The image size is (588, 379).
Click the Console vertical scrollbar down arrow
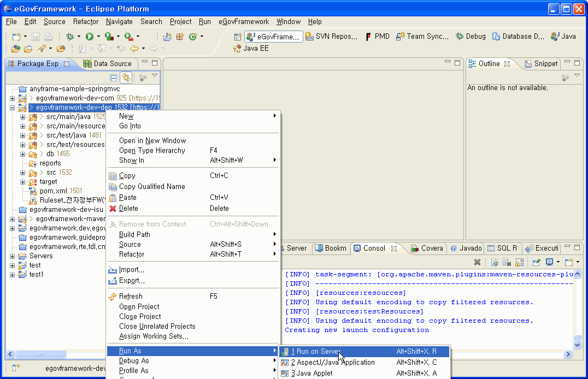577,344
